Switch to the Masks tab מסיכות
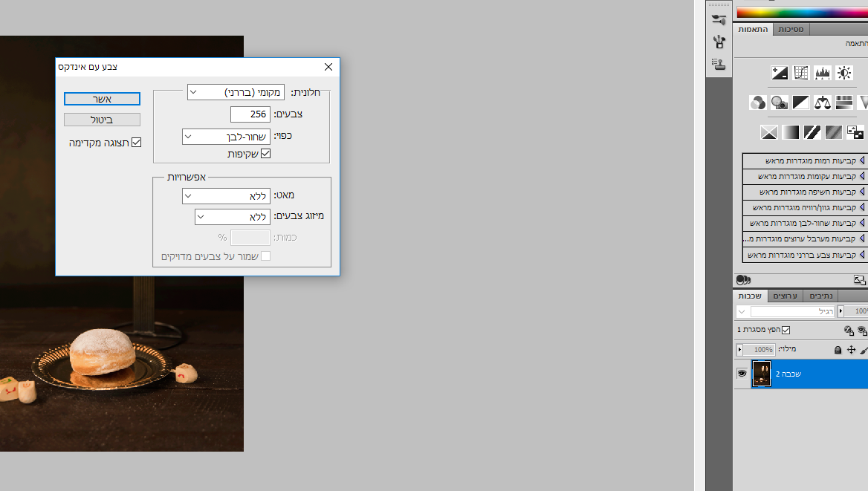The height and width of the screenshot is (491, 868). pyautogui.click(x=791, y=29)
